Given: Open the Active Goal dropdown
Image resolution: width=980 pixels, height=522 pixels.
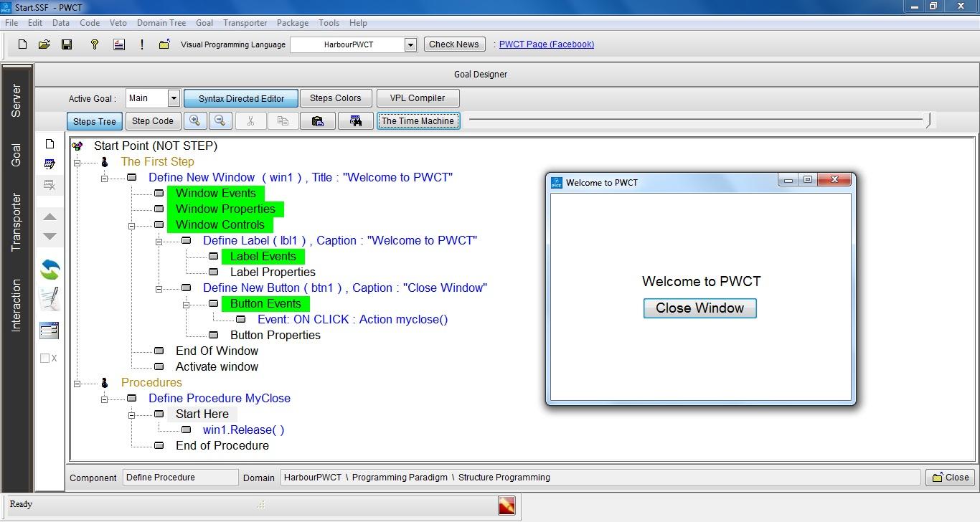Looking at the screenshot, I should point(174,98).
